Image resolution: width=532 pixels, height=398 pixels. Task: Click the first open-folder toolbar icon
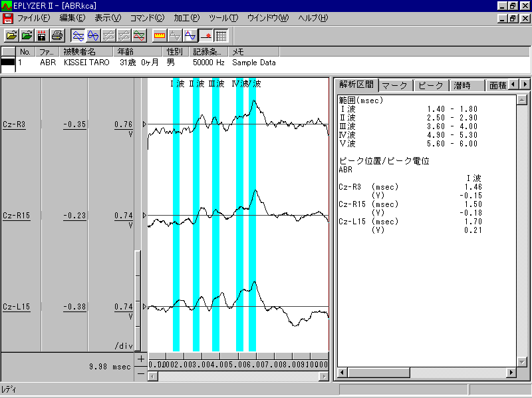coord(11,35)
